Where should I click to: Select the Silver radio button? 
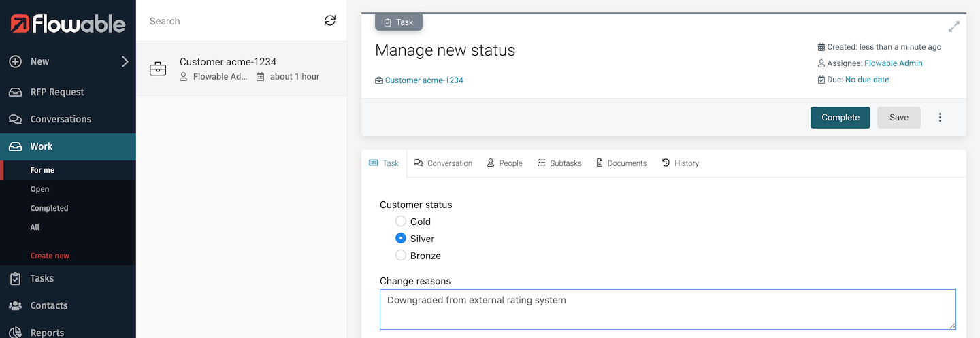tap(401, 239)
